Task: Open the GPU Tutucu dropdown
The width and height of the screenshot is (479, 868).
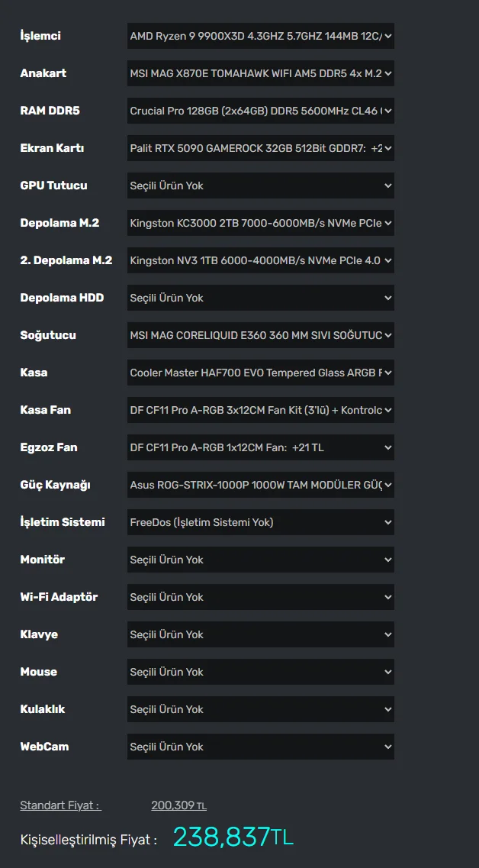Action: click(260, 186)
